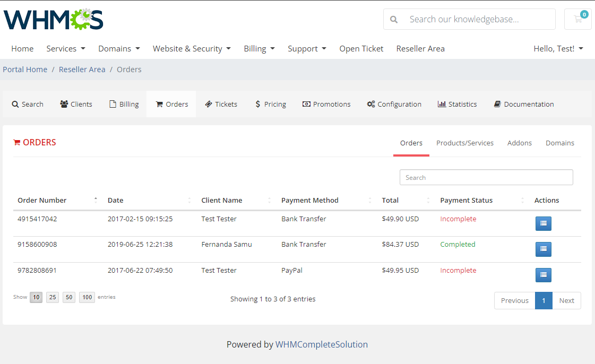The width and height of the screenshot is (595, 364).
Task: Follow the Reseller Area breadcrumb
Action: pos(82,70)
